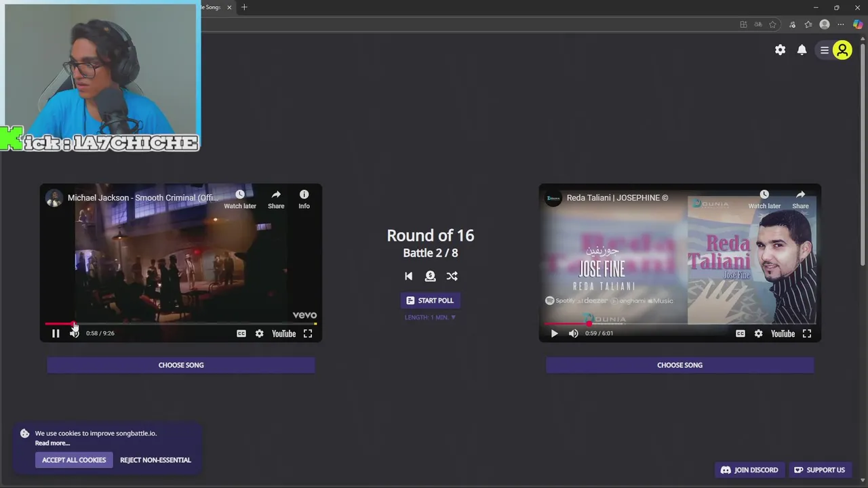Enter fullscreen on Smooth Criminal video
This screenshot has width=868, height=488.
click(308, 333)
